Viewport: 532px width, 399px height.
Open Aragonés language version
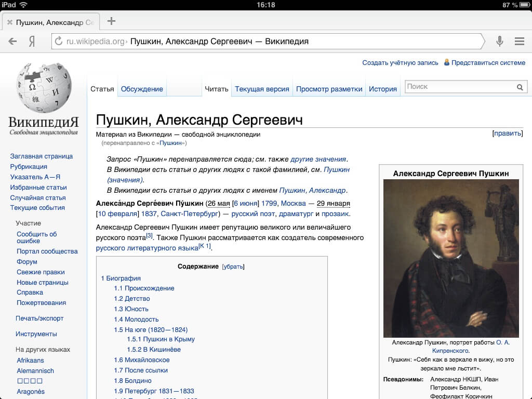tap(31, 392)
